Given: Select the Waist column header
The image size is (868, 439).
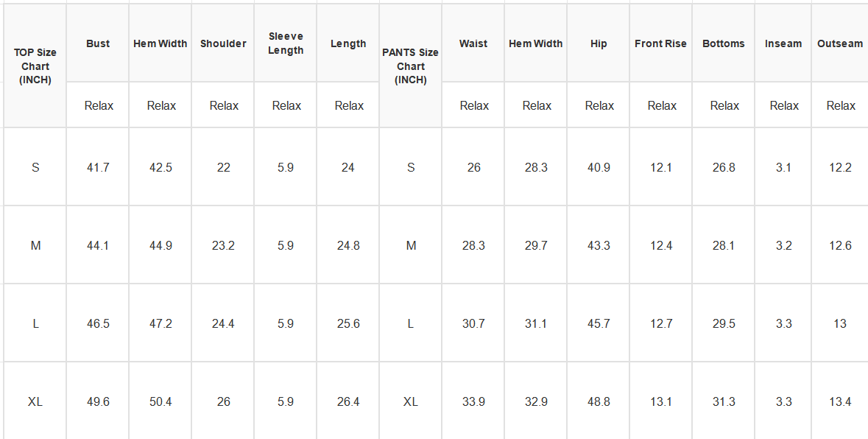Looking at the screenshot, I should [473, 43].
